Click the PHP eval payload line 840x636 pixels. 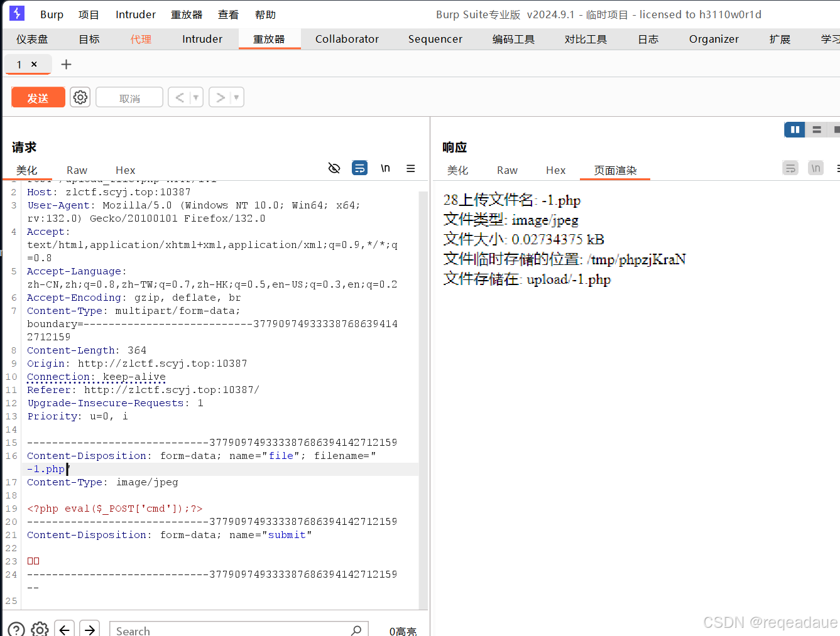pos(114,509)
